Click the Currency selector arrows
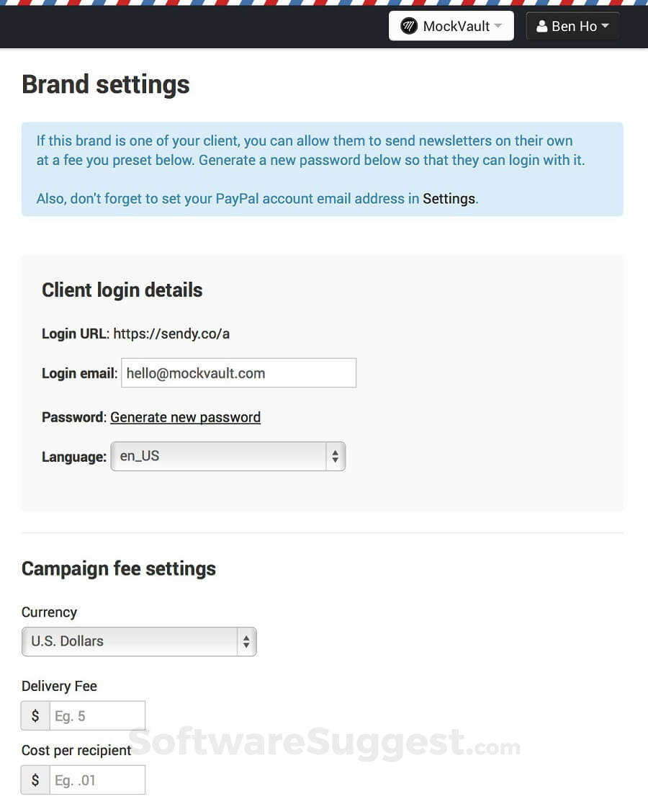This screenshot has height=812, width=648. coord(246,641)
